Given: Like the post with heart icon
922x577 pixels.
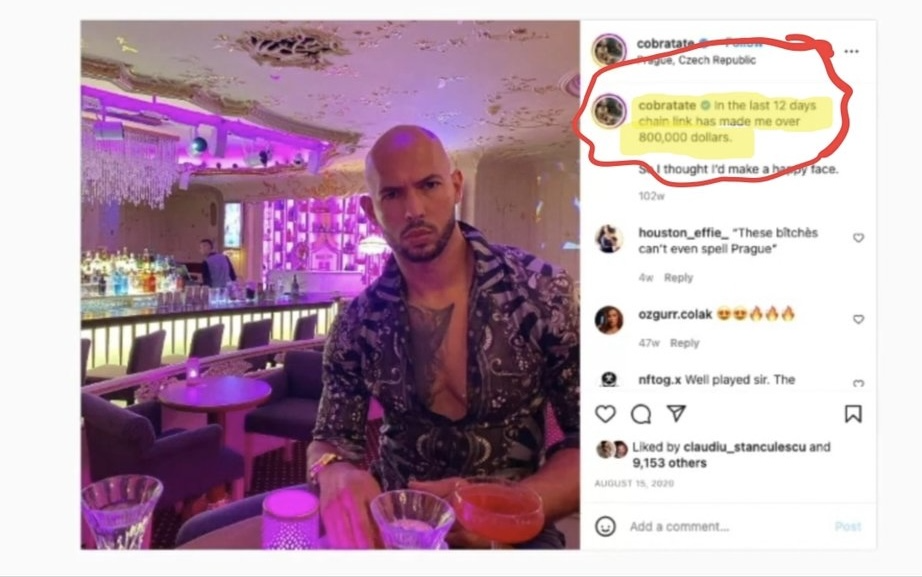Looking at the screenshot, I should [605, 414].
